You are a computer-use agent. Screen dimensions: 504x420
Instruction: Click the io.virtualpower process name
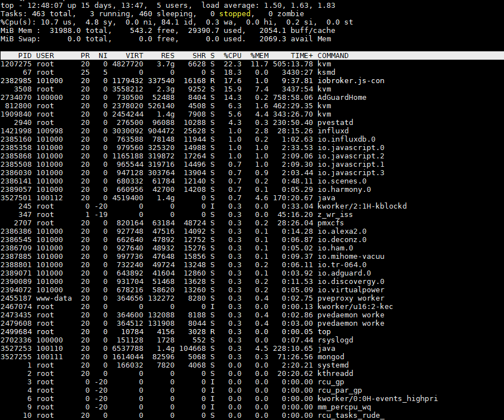coord(351,289)
